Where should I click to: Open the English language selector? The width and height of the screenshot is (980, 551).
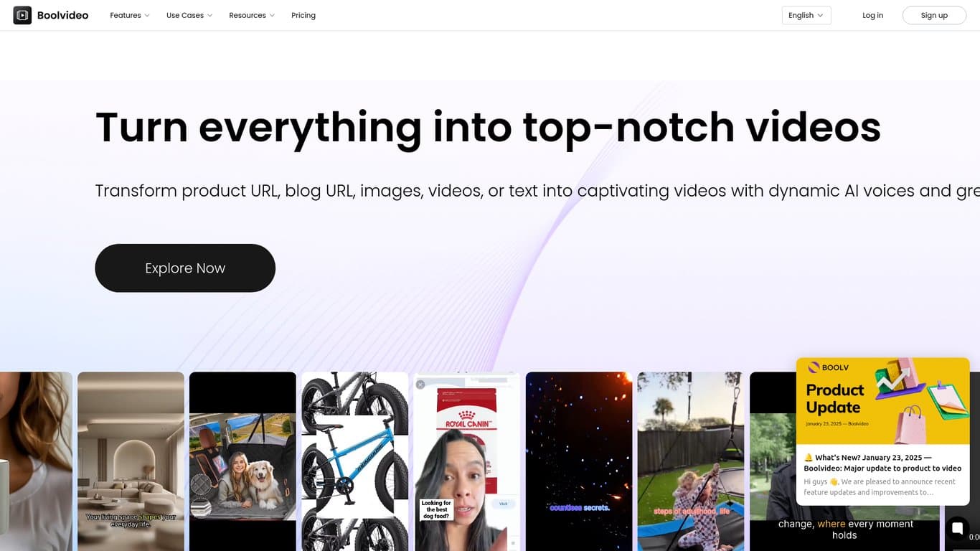pyautogui.click(x=806, y=15)
